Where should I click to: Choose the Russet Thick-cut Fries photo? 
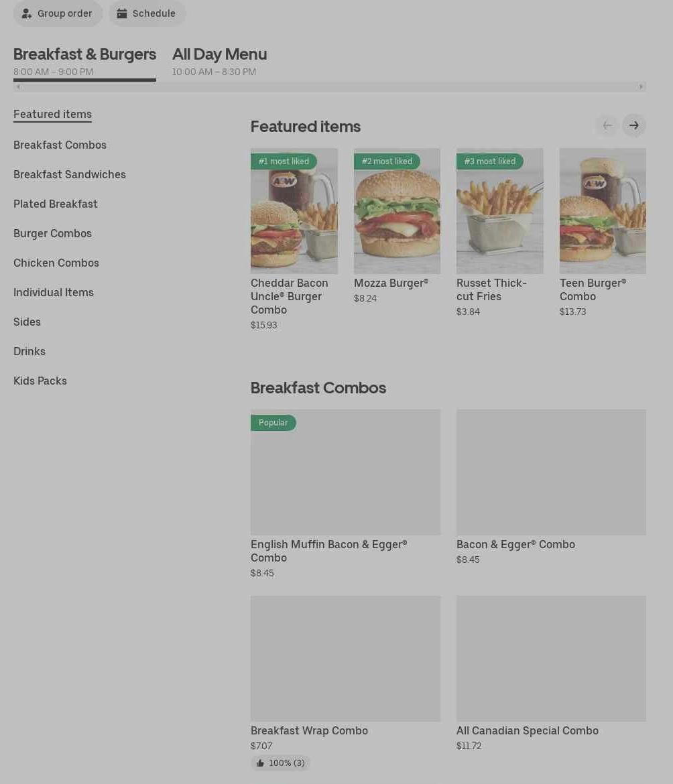click(x=499, y=211)
